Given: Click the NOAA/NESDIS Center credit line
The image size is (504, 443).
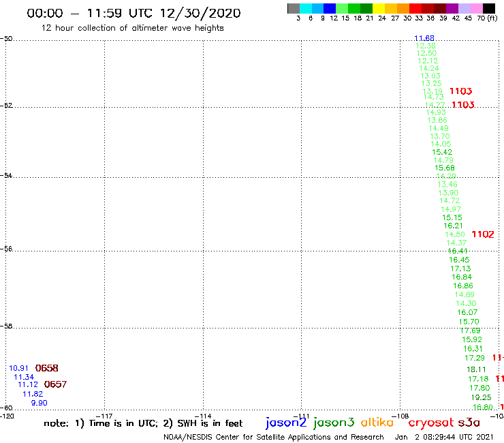Looking at the screenshot, I should [274, 438].
